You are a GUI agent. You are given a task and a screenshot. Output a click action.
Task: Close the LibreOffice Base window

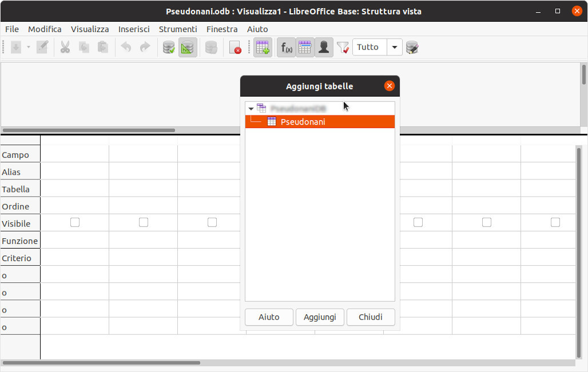[x=577, y=11]
